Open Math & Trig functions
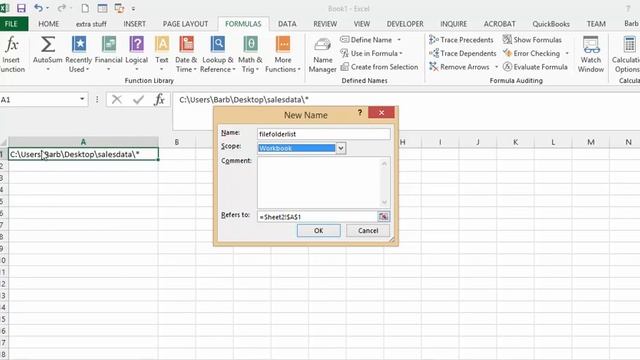The width and height of the screenshot is (640, 360). (250, 54)
